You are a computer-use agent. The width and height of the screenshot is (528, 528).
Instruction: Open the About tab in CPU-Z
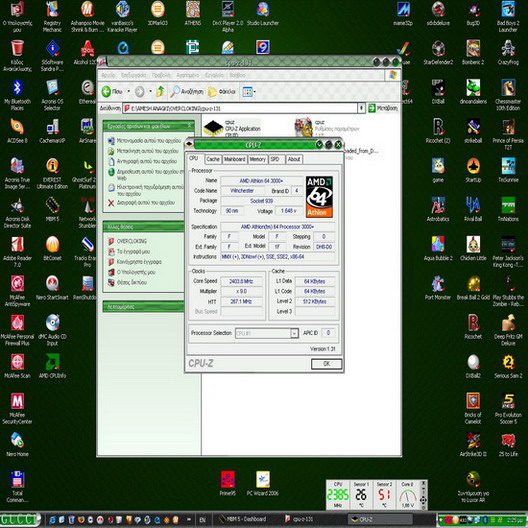(294, 159)
